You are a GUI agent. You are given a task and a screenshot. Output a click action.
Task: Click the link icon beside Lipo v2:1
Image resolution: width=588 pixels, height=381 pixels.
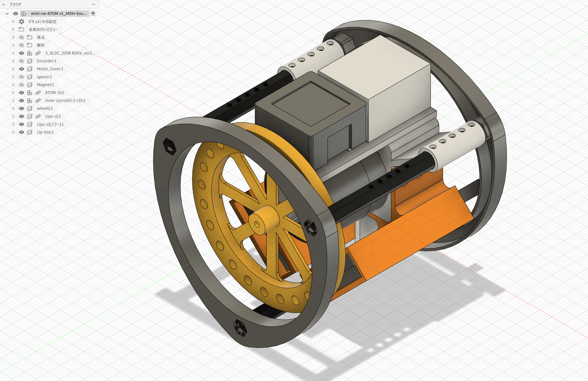(x=38, y=116)
